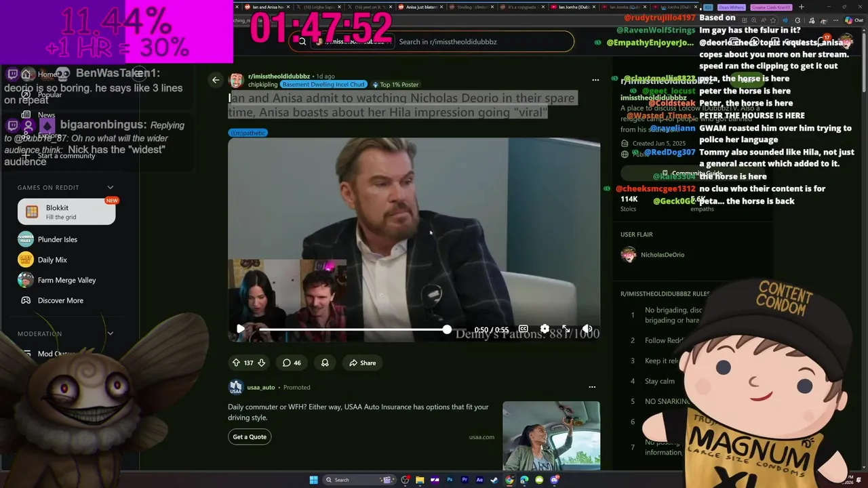Open a new browser tab

802,7
